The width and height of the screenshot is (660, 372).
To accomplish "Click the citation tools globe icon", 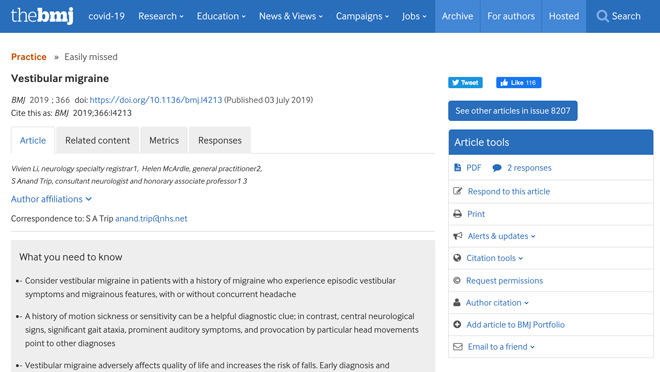I will [x=457, y=258].
